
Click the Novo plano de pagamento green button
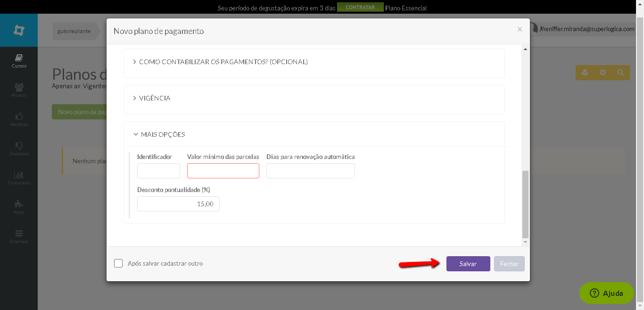coord(79,112)
